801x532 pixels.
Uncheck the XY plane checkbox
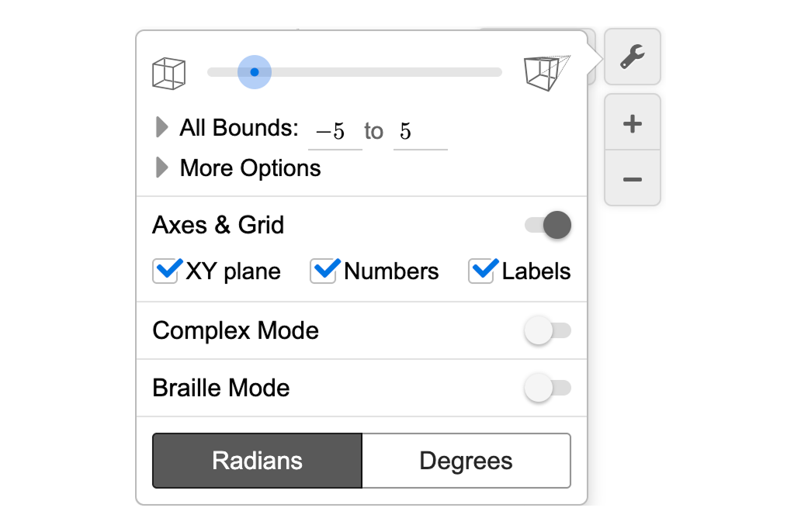pyautogui.click(x=165, y=271)
